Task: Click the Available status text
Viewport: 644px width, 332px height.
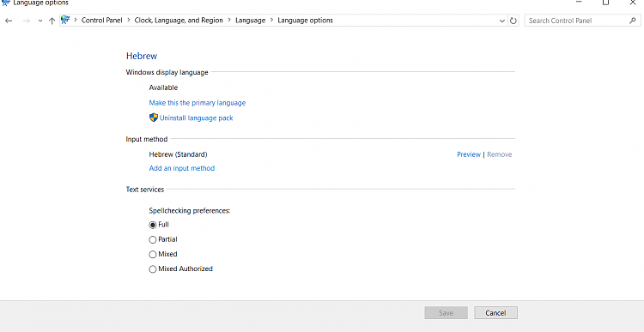Action: pyautogui.click(x=163, y=88)
